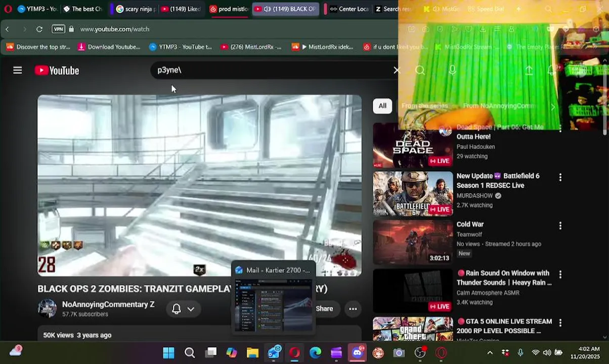The height and width of the screenshot is (364, 609).
Task: Open 'Cold War' video title
Action: (x=470, y=224)
